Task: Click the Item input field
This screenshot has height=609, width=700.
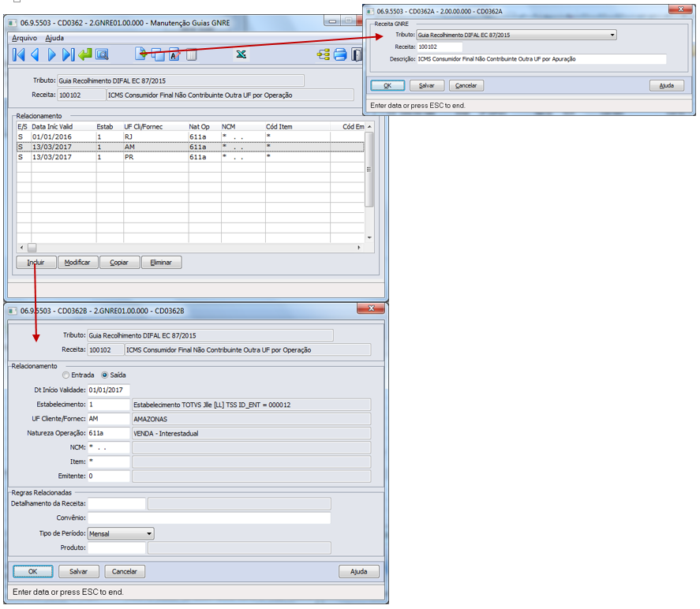Action: pos(108,461)
